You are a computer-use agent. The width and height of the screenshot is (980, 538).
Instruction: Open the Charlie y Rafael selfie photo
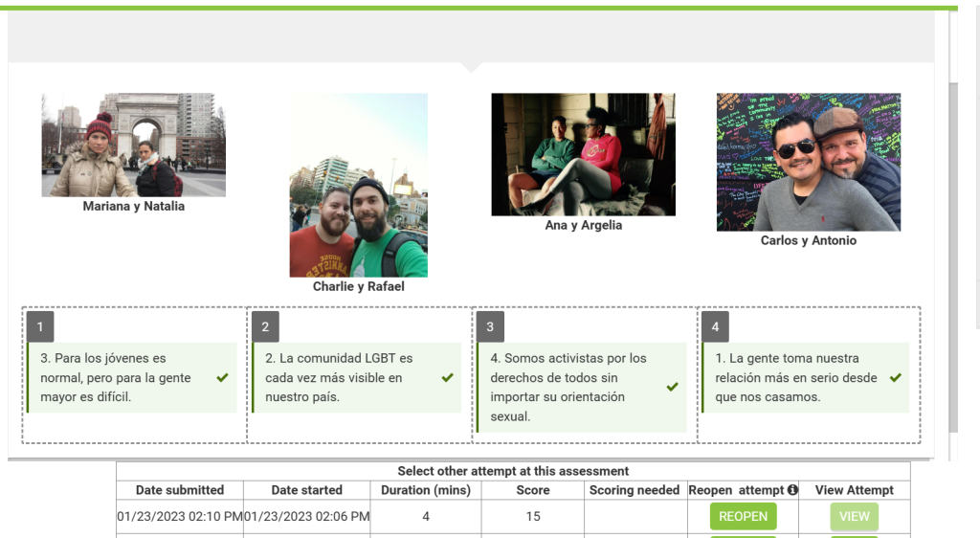[359, 185]
